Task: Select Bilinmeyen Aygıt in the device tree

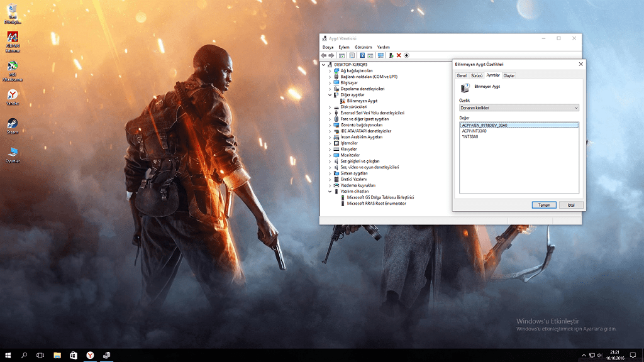Action: point(362,101)
